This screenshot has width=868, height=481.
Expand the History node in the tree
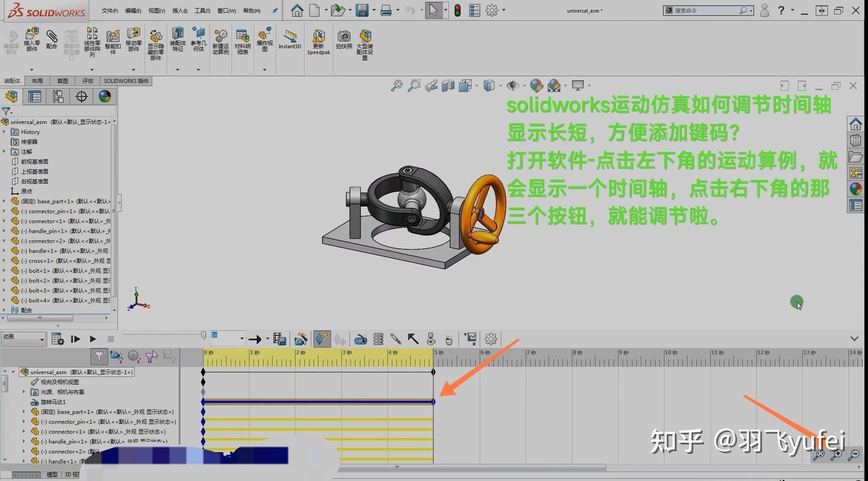pos(4,132)
